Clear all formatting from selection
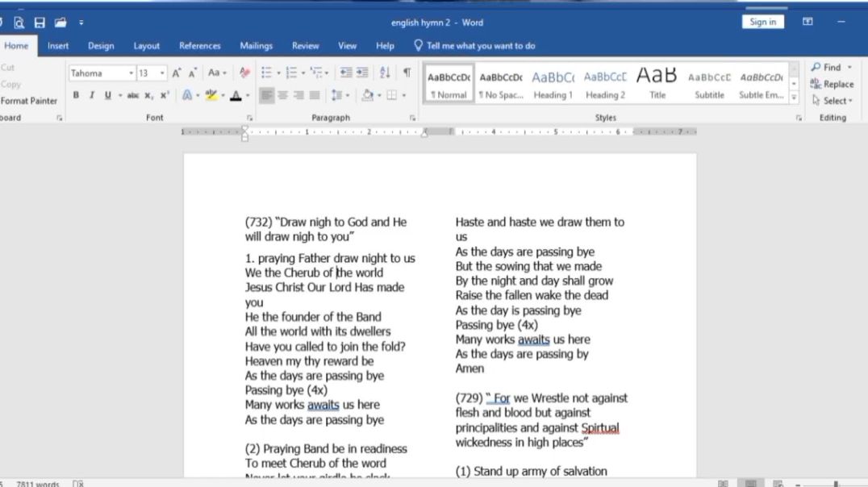The height and width of the screenshot is (487, 868). (244, 73)
